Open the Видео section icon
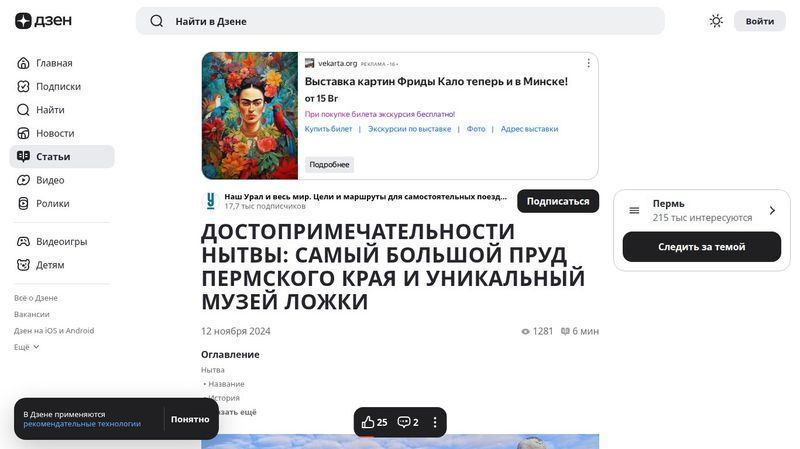 tap(23, 180)
